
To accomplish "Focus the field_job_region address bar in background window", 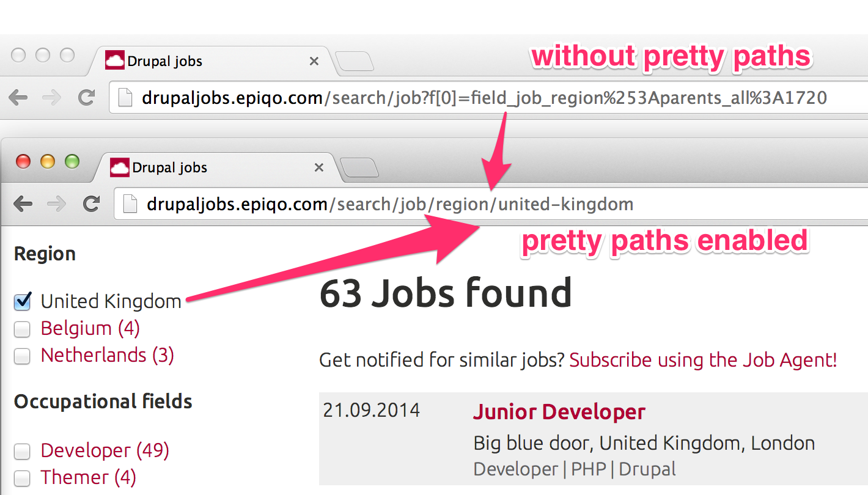I will pos(488,97).
